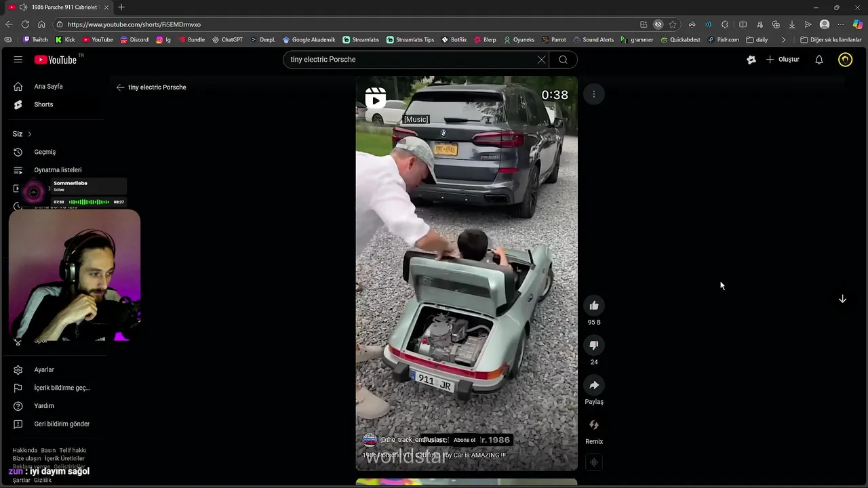Click the next Short preview below
The width and height of the screenshot is (868, 488).
[467, 483]
